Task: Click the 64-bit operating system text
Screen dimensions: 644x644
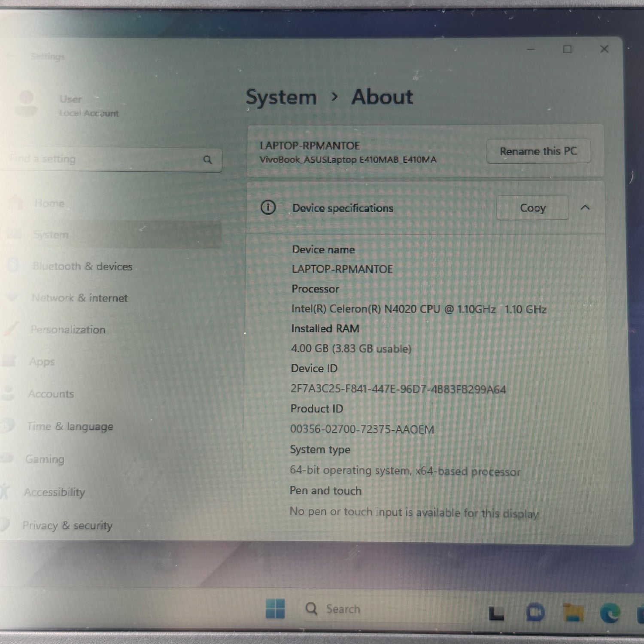Action: pos(405,471)
